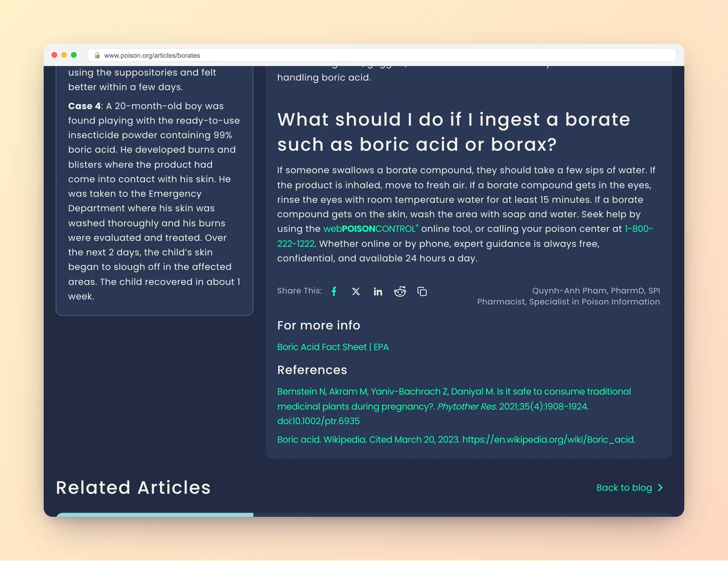
Task: Click the lock icon in address bar
Action: coord(97,55)
